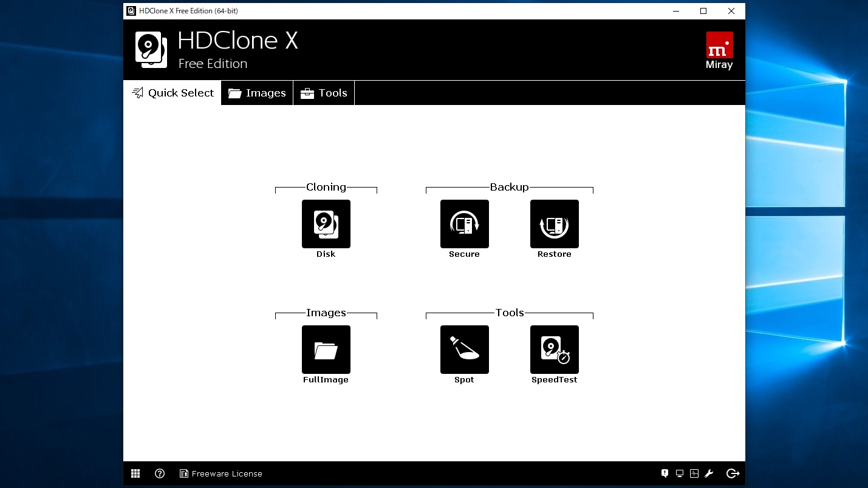Open help via the question mark icon
Screen dimensions: 868x488
point(160,473)
